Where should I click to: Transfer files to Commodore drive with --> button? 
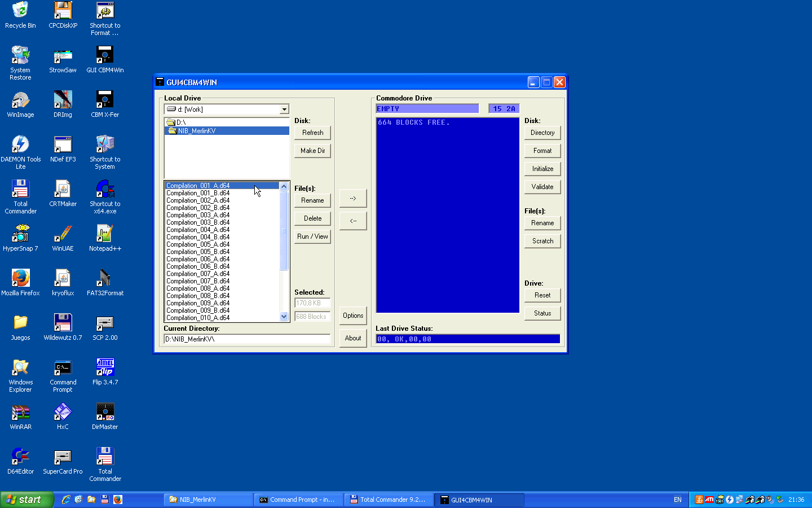(353, 198)
